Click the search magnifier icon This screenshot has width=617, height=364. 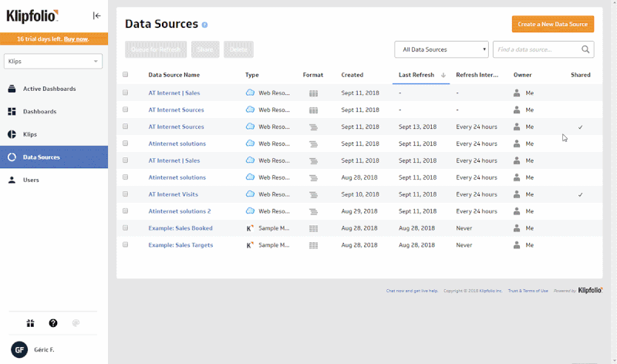point(586,50)
